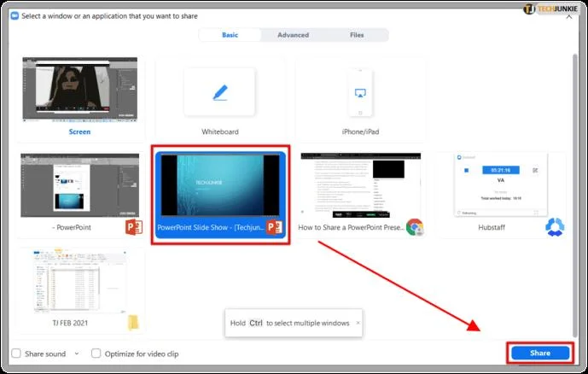Viewport: 588px width, 374px height.
Task: Choose the iPhone/iPad AirPlay icon
Action: (360, 93)
